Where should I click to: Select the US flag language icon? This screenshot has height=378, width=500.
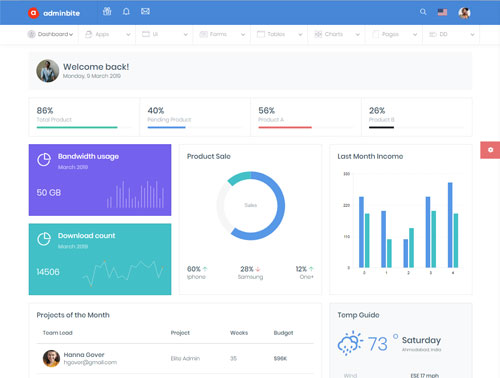point(442,12)
